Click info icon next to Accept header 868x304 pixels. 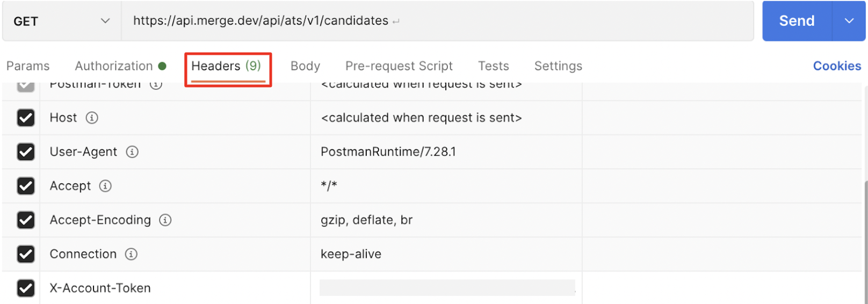click(x=105, y=186)
